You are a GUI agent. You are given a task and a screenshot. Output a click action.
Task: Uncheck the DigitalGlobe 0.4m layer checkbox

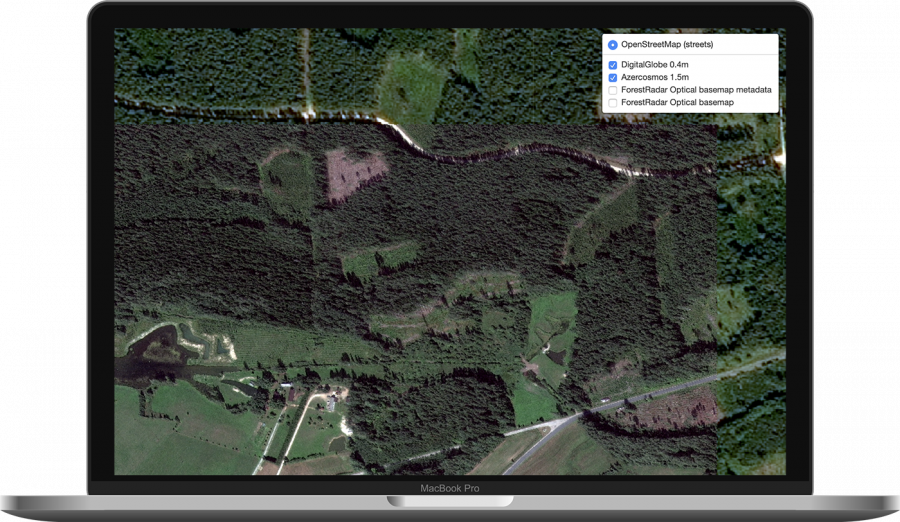pos(612,65)
